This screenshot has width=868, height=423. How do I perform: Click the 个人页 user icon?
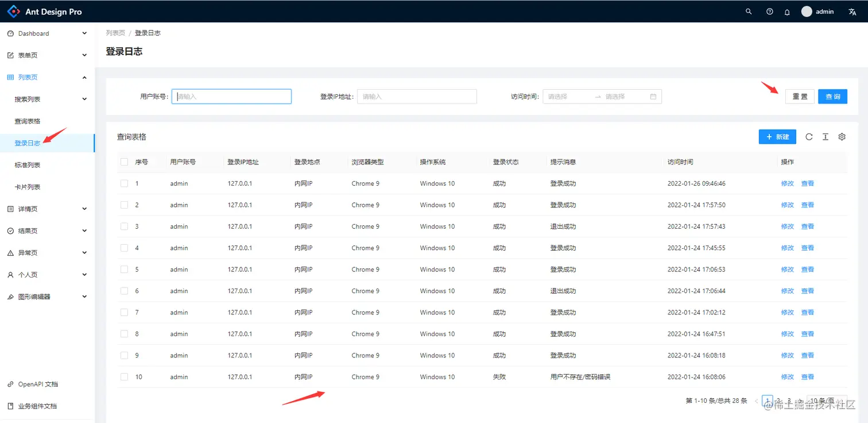[10, 275]
